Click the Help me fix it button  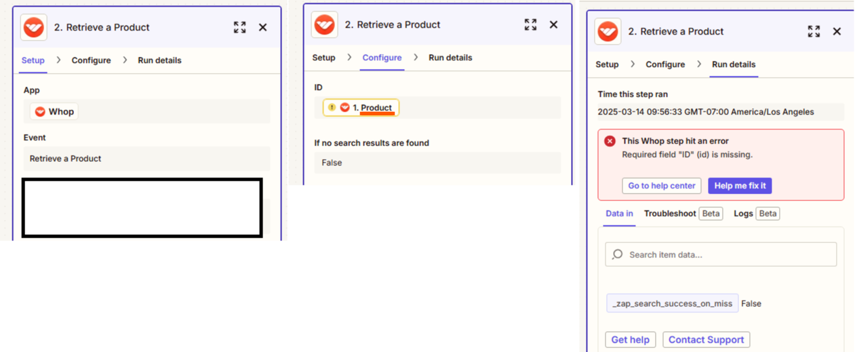(x=740, y=186)
